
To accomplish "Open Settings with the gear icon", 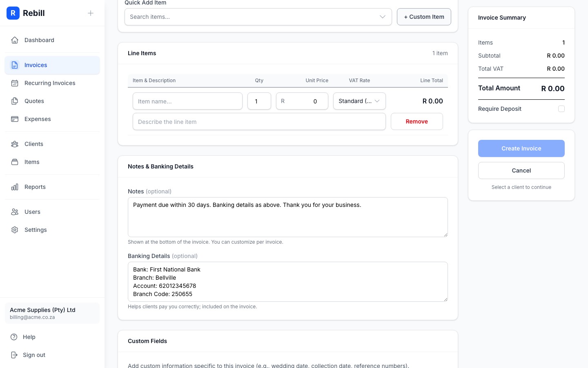I will point(15,230).
